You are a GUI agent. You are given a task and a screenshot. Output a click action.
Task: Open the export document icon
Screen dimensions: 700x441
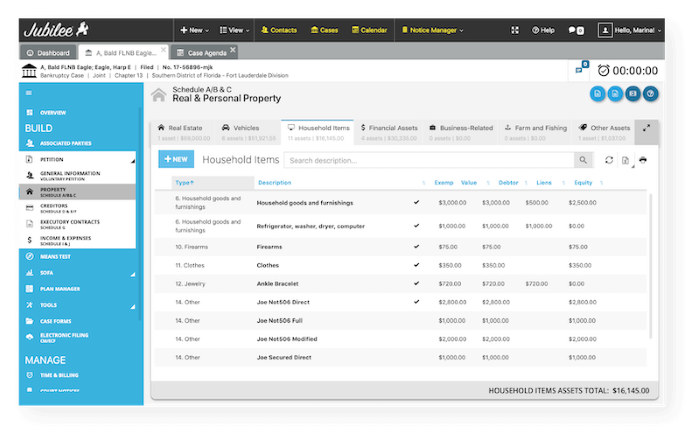pos(625,160)
